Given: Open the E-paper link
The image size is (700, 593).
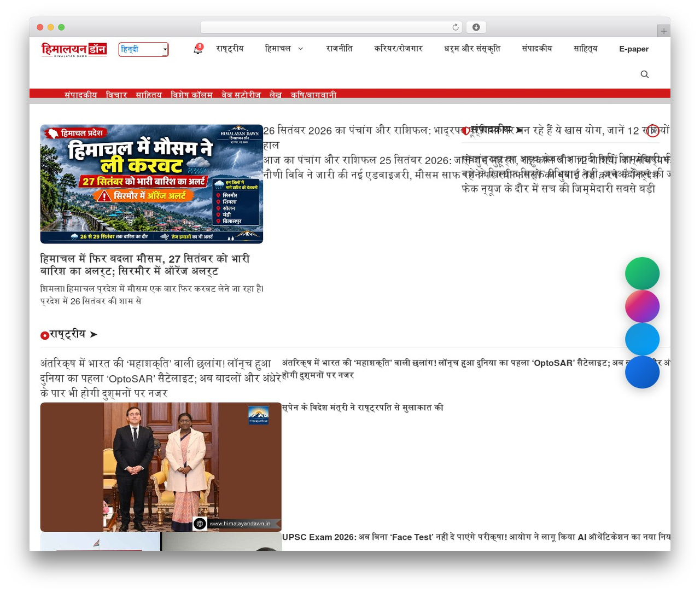Looking at the screenshot, I should [x=634, y=49].
